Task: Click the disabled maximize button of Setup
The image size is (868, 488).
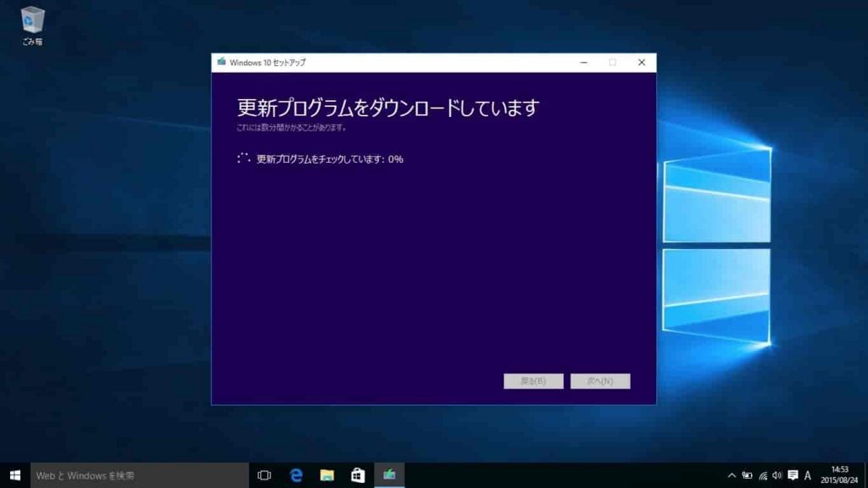Action: click(612, 63)
